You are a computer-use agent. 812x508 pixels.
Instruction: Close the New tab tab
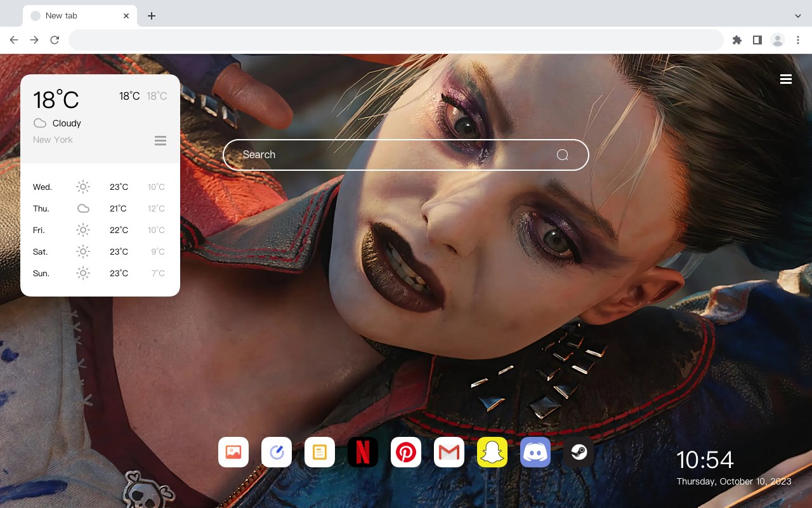click(126, 16)
